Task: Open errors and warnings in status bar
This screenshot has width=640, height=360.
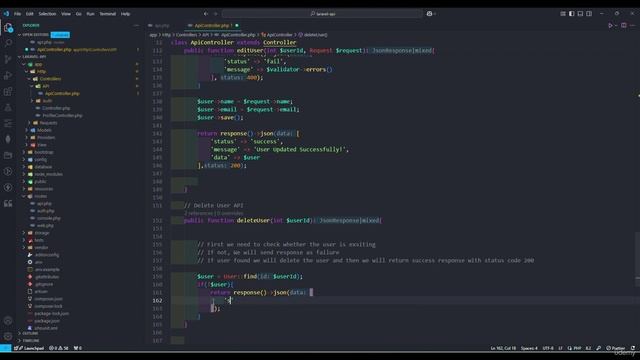Action: (60, 348)
